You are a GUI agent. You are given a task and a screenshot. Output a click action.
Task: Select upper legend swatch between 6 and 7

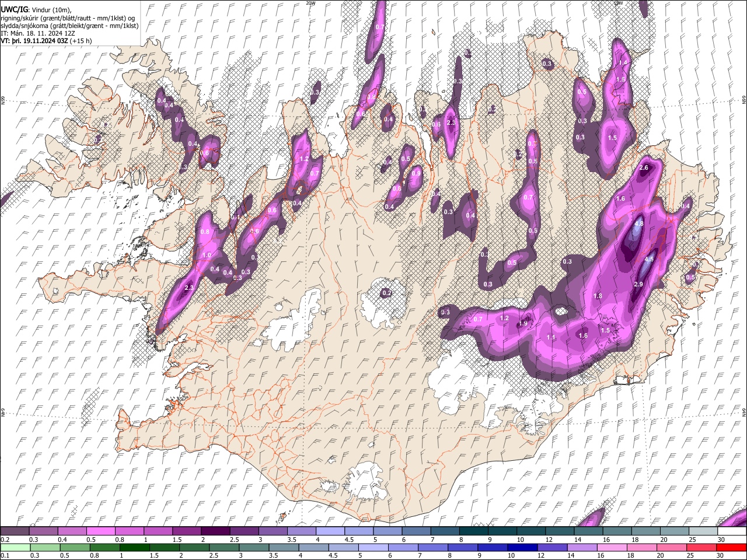(416, 531)
